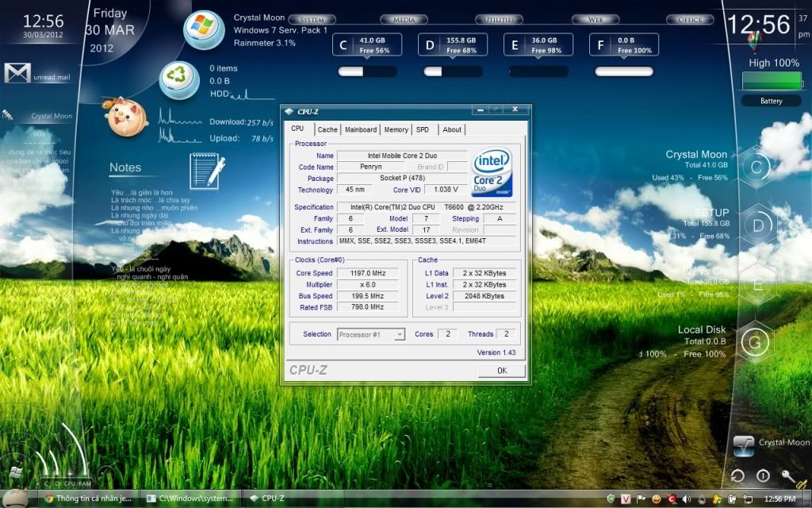The height and width of the screenshot is (508, 812).
Task: Click the F drive usage bar
Action: point(624,71)
